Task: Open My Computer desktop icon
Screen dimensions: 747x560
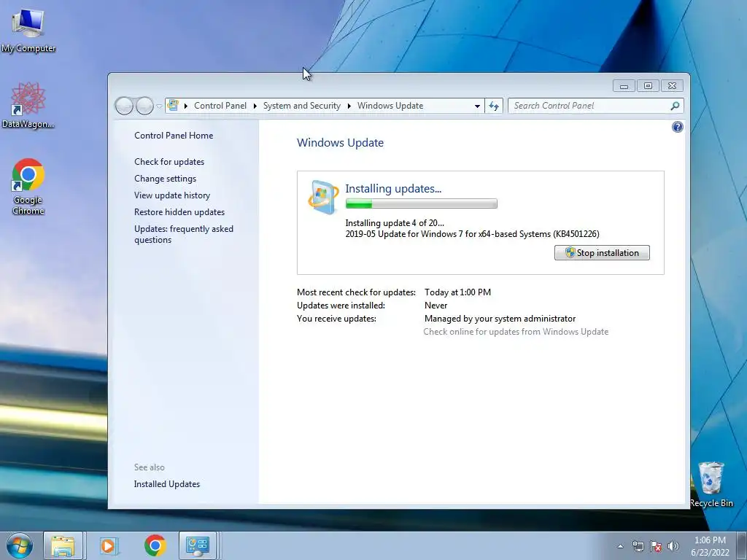Action: pos(28,29)
